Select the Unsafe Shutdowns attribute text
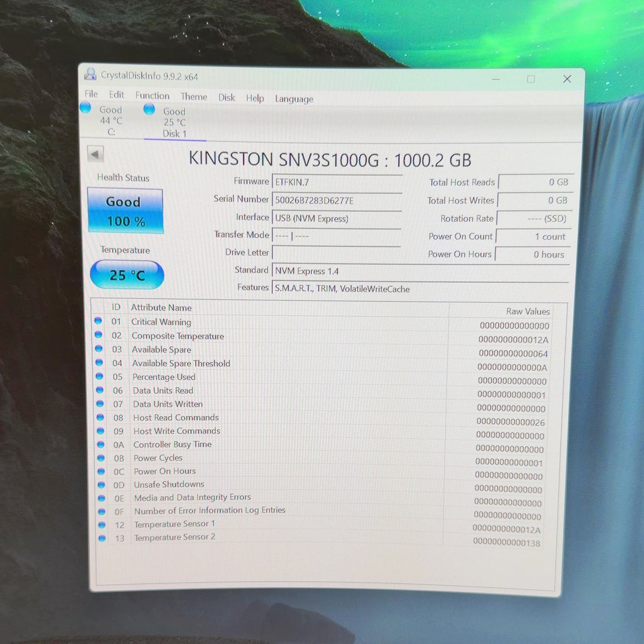This screenshot has height=644, width=644. (x=169, y=484)
